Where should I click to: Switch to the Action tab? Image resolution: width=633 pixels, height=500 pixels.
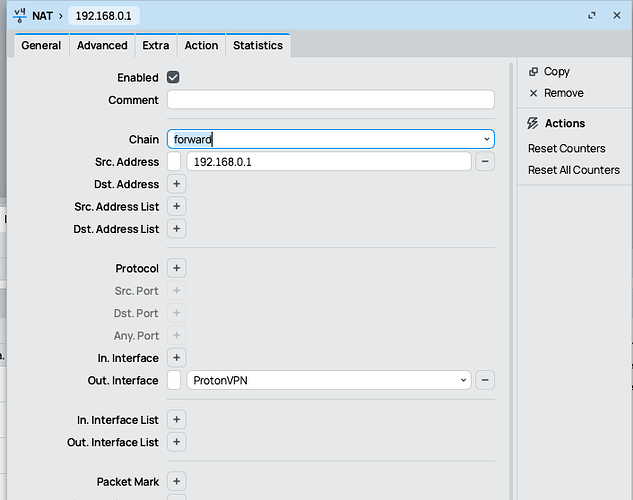click(x=201, y=45)
